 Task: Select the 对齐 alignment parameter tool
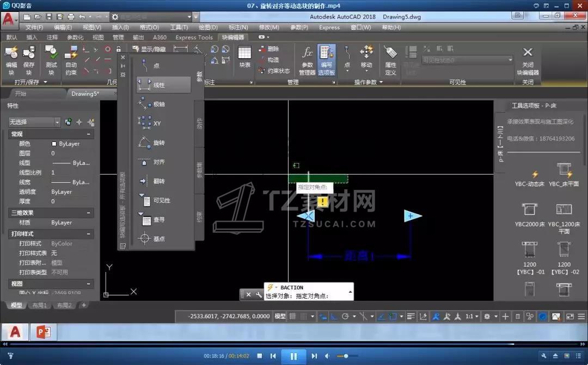click(x=158, y=162)
